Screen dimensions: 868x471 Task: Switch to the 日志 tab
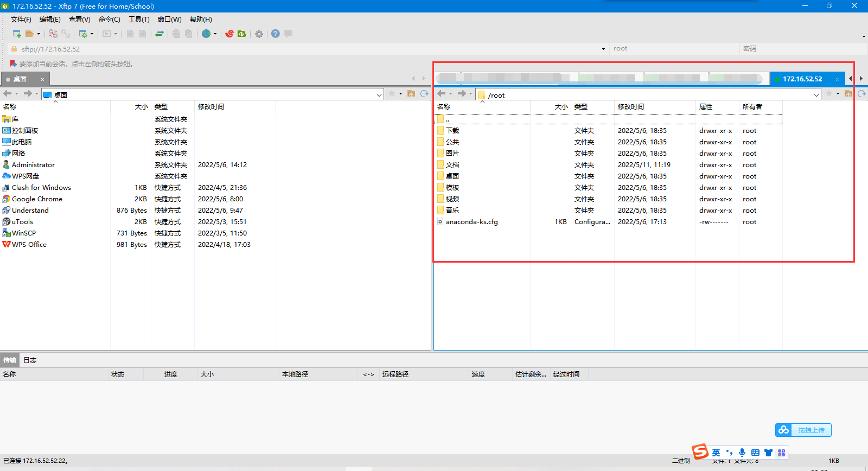point(30,360)
